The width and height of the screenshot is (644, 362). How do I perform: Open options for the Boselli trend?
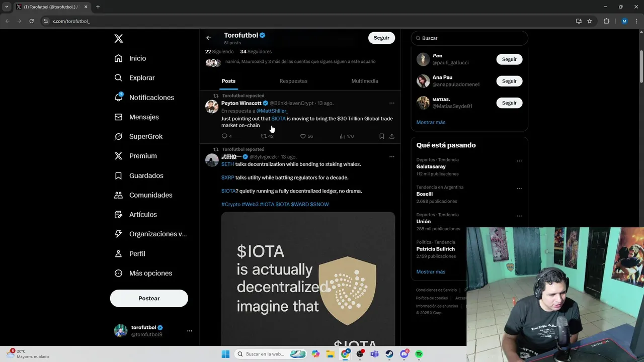[x=519, y=189]
